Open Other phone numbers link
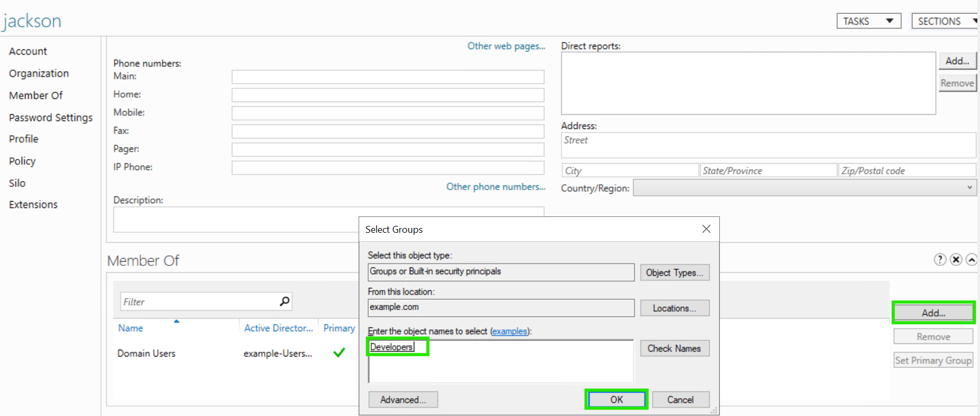 (496, 187)
